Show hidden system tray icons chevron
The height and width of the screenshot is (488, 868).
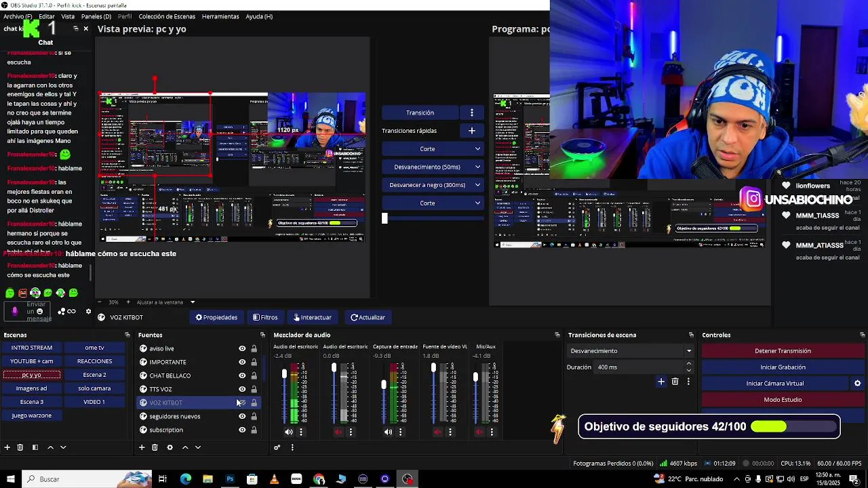[x=737, y=479]
